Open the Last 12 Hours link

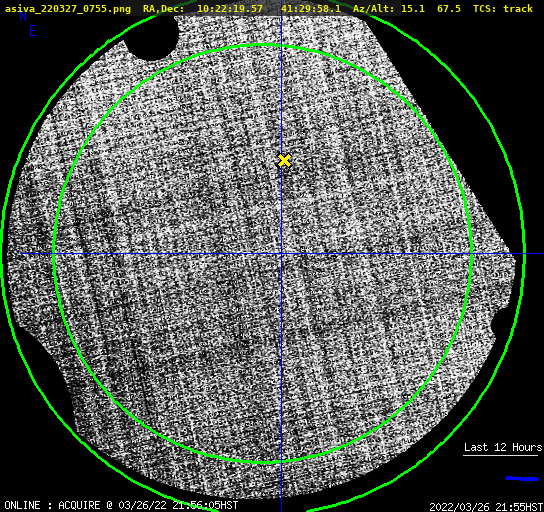point(503,447)
